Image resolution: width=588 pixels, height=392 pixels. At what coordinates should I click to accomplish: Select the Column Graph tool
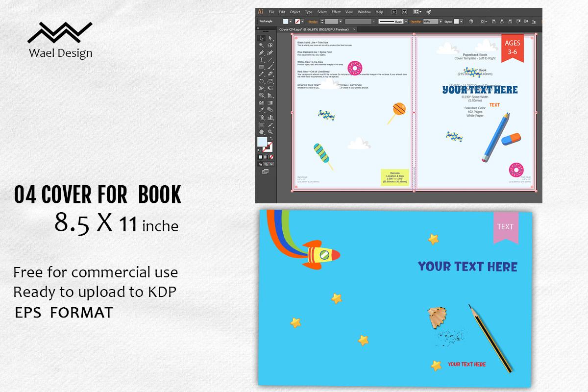point(270,117)
